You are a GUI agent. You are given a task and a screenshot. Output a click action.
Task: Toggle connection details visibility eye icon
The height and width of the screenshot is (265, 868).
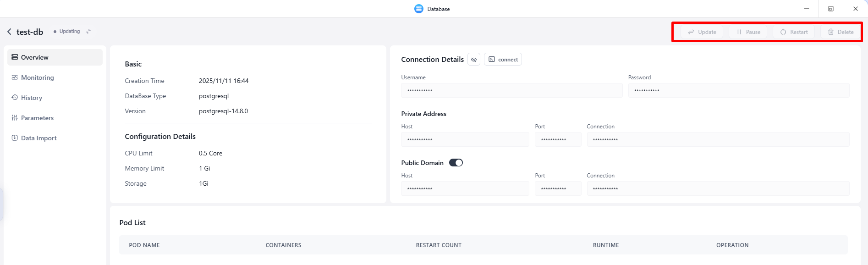tap(474, 60)
